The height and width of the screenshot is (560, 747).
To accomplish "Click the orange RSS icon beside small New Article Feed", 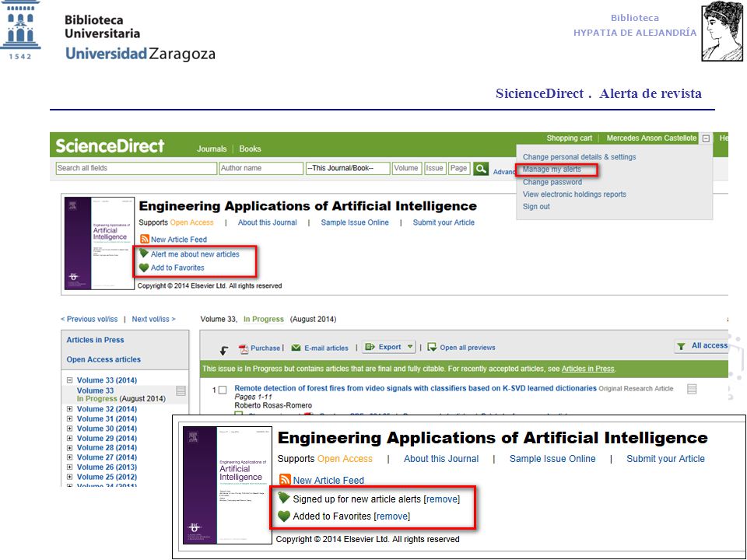I will 145,239.
